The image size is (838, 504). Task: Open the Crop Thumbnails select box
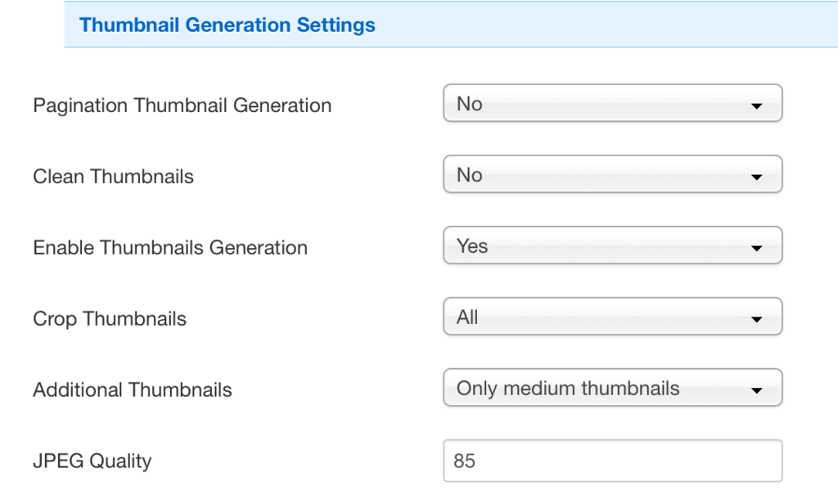[x=612, y=317]
